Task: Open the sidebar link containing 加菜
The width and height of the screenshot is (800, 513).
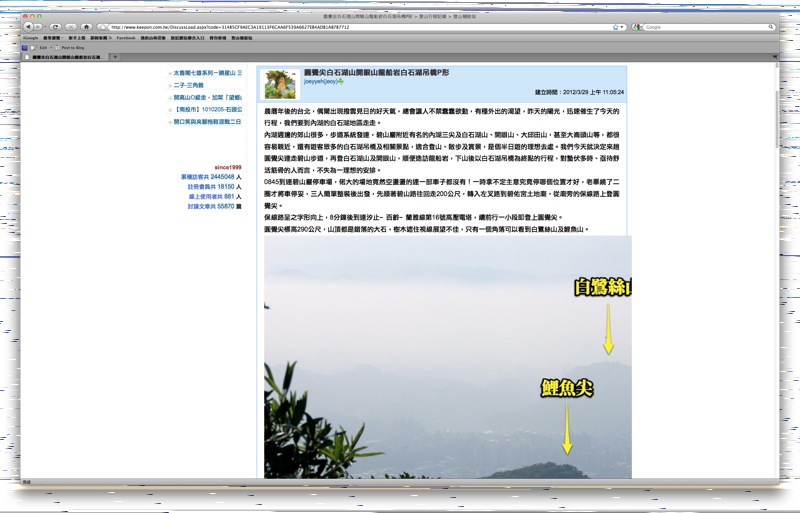Action: (208, 97)
